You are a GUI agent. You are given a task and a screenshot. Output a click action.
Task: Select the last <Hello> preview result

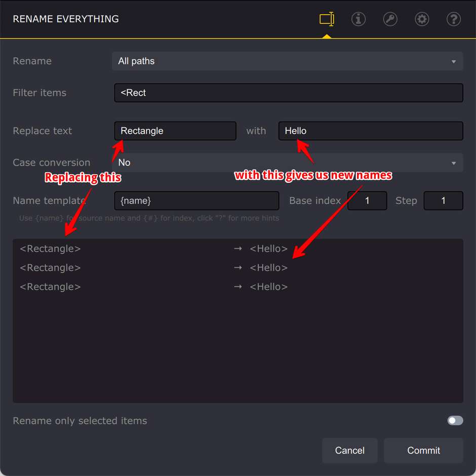pos(268,287)
